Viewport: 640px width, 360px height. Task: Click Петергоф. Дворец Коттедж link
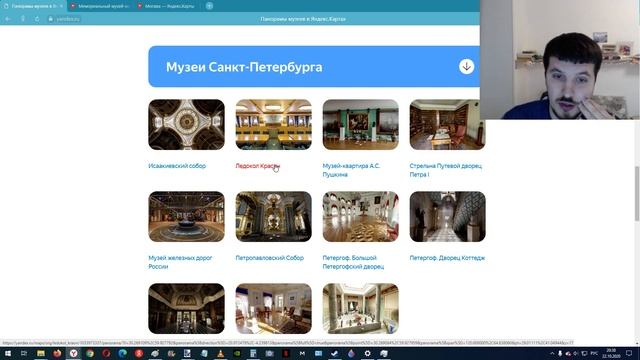coord(447,258)
